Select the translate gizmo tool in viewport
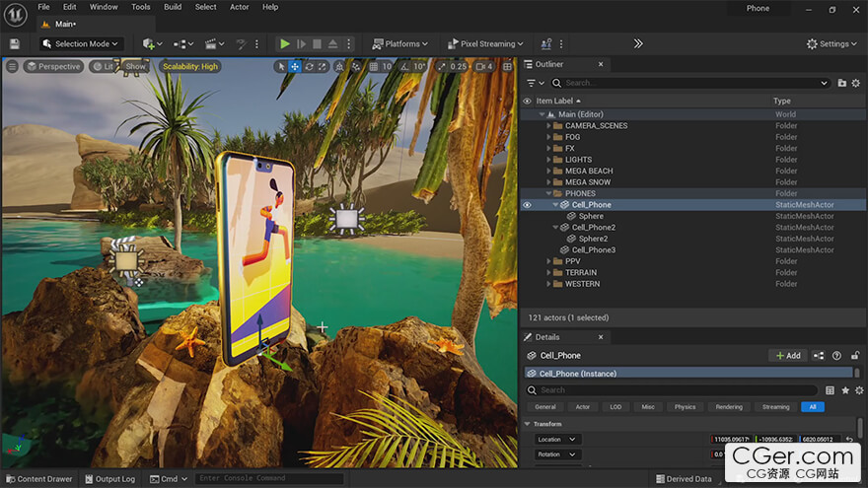 pos(294,67)
